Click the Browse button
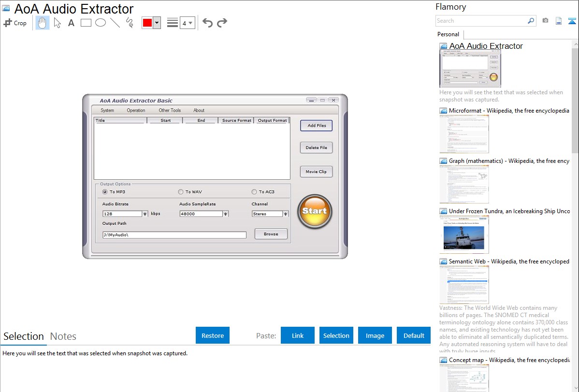The width and height of the screenshot is (579, 392). tap(271, 234)
